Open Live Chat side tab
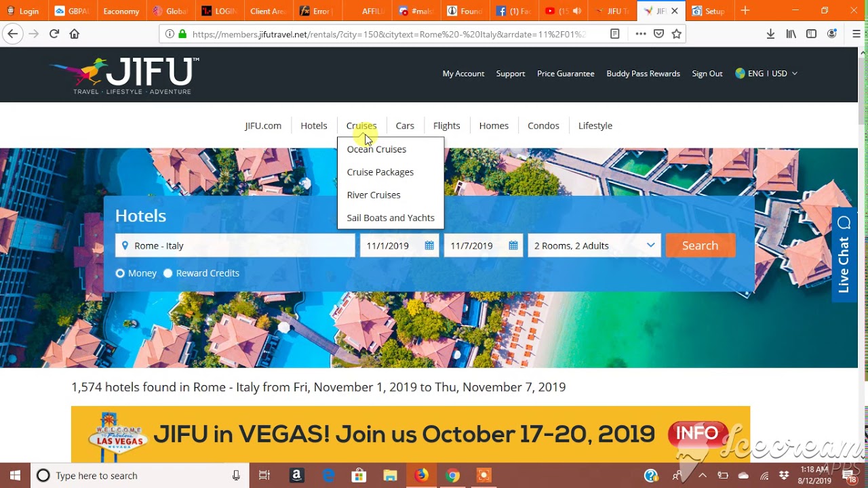 point(844,255)
